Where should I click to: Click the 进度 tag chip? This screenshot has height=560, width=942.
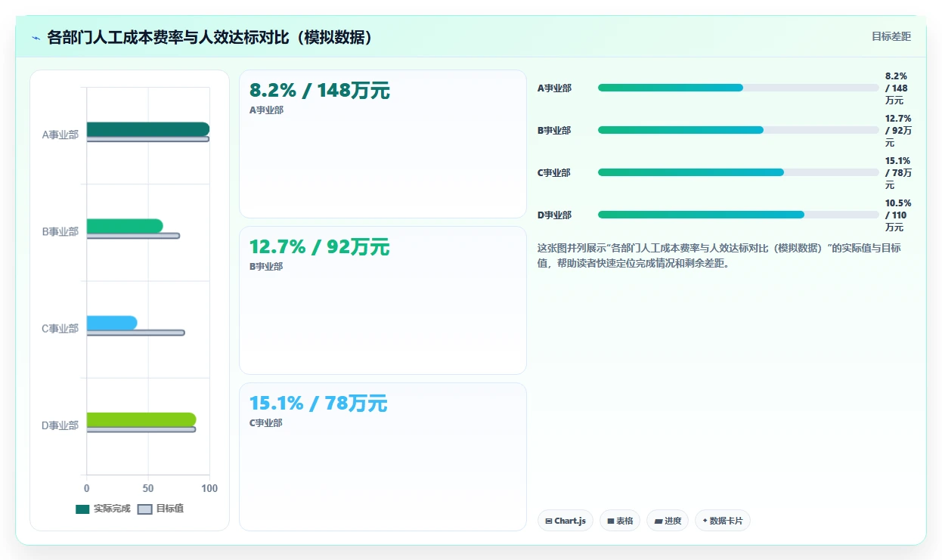(x=668, y=521)
